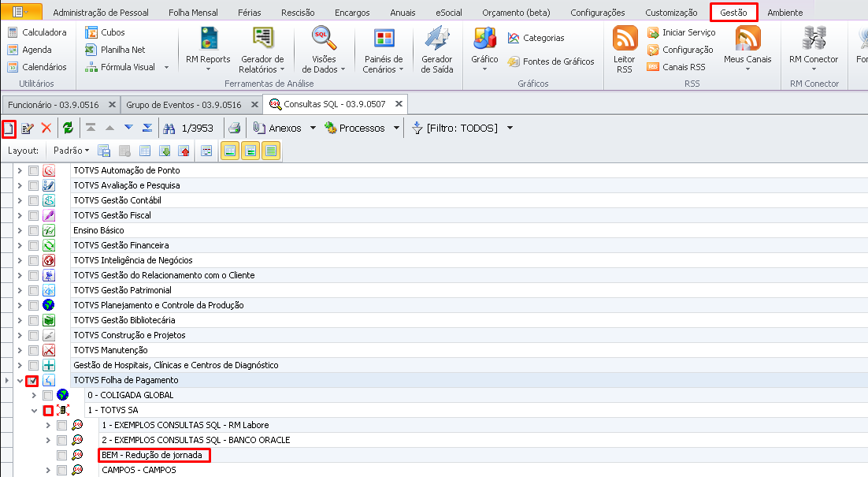Open the Padrão layout dropdown
The width and height of the screenshot is (868, 477).
click(71, 150)
